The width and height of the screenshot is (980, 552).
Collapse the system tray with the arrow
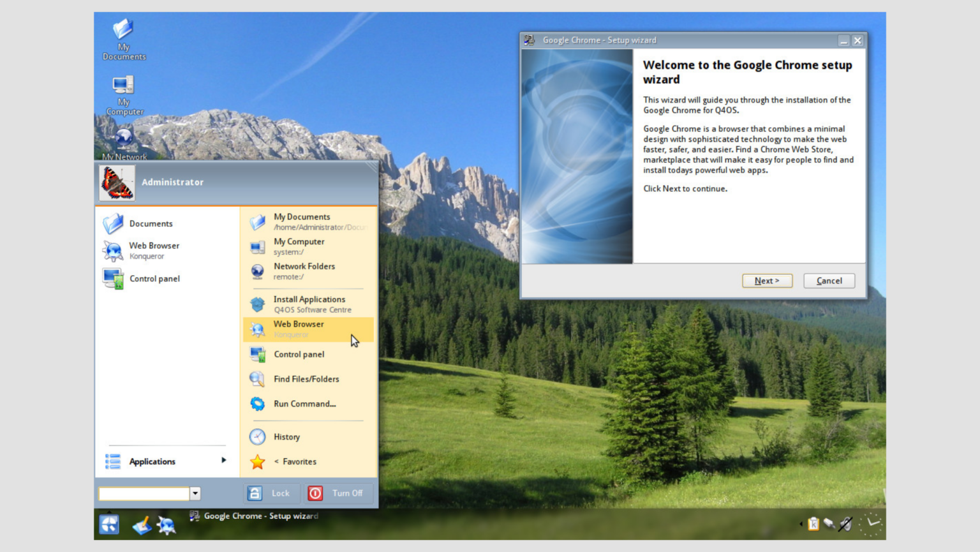point(801,523)
